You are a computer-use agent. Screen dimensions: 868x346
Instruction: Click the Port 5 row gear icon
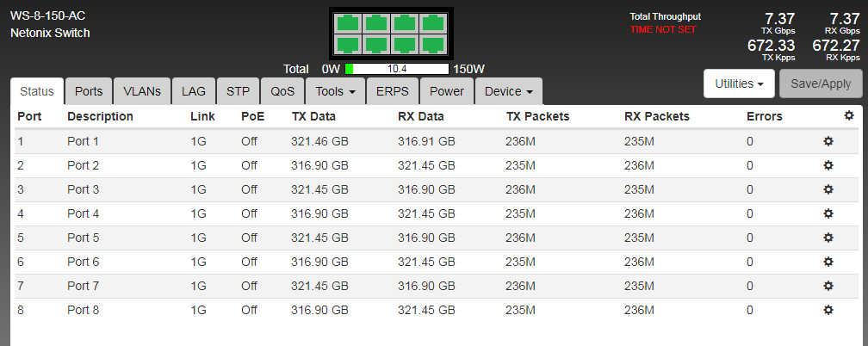[x=828, y=238]
